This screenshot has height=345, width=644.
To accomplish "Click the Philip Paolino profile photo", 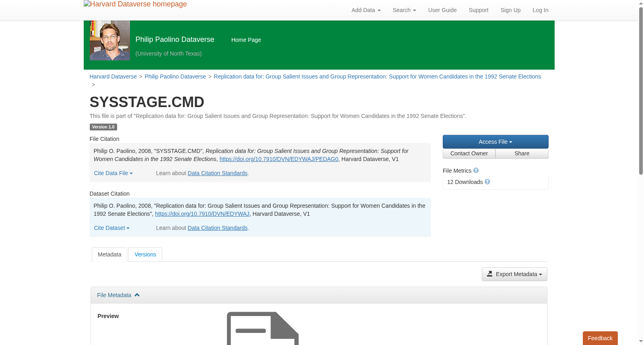I will (110, 40).
